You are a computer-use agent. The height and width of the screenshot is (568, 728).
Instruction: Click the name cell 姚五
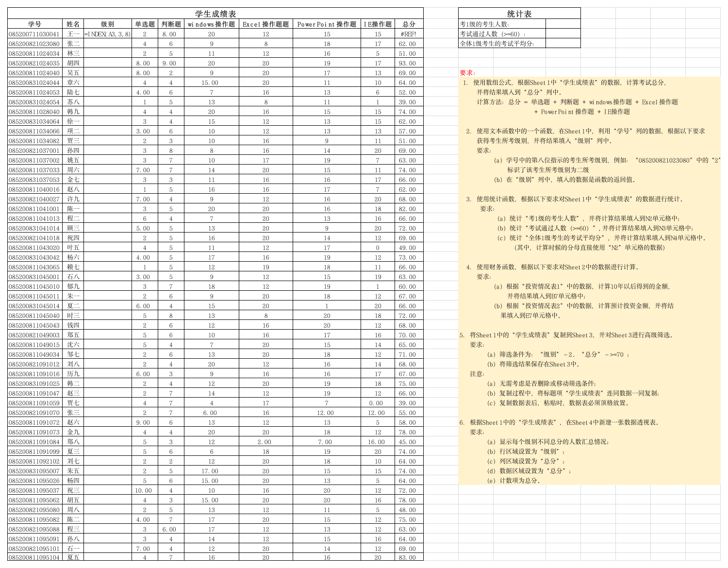point(73,160)
